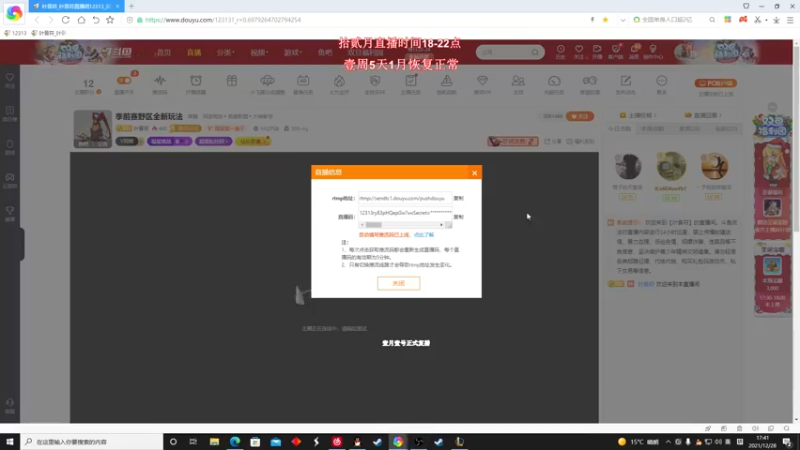
Task: Copy the rtmp address with its 复制 link
Action: click(459, 198)
